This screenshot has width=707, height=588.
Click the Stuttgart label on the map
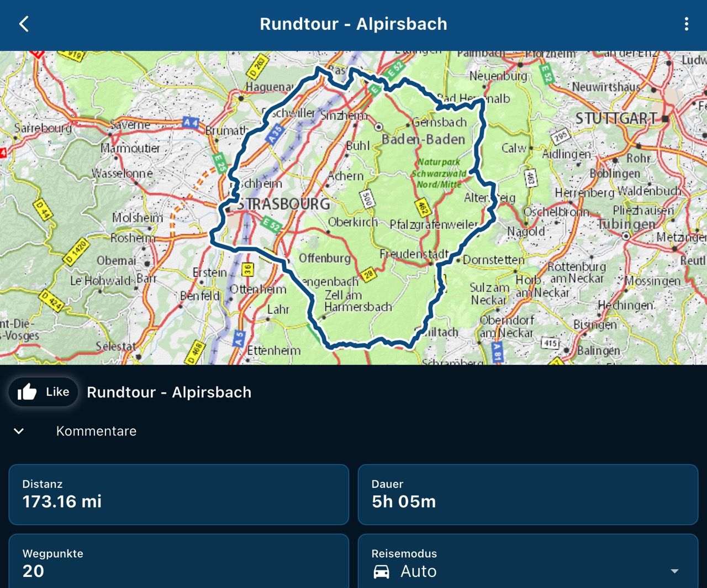616,118
